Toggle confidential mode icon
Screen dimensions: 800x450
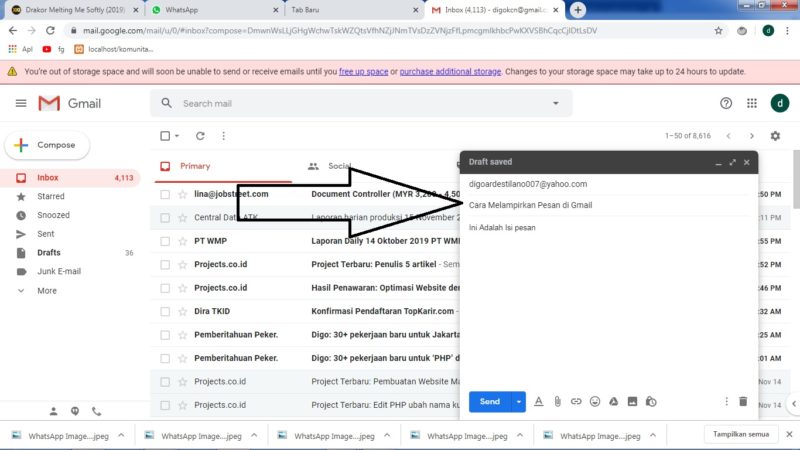[x=651, y=402]
